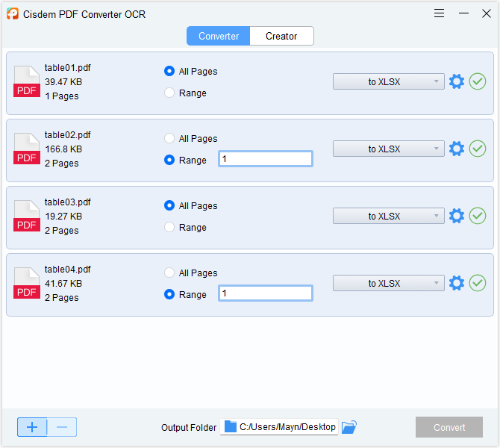Click the 1 Pages label of table01.pdf
Screen dimensions: 500x448
[61, 96]
